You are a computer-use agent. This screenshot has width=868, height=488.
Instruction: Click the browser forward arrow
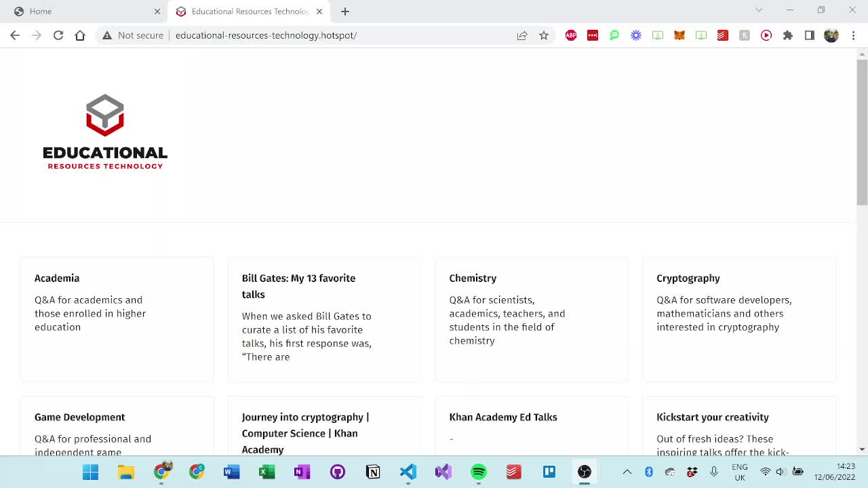(x=37, y=35)
